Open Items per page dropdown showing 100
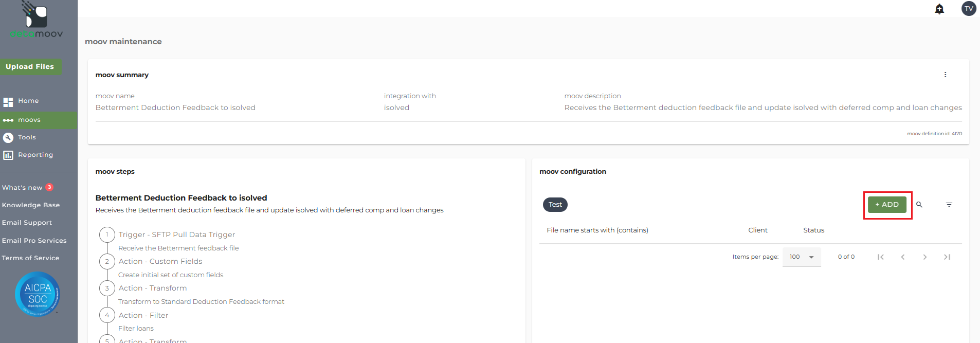 pyautogui.click(x=802, y=257)
